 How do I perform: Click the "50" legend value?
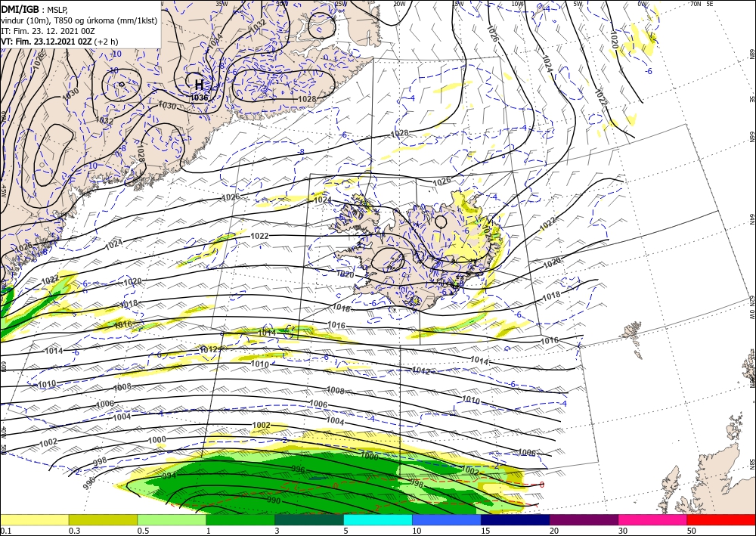[x=692, y=531]
